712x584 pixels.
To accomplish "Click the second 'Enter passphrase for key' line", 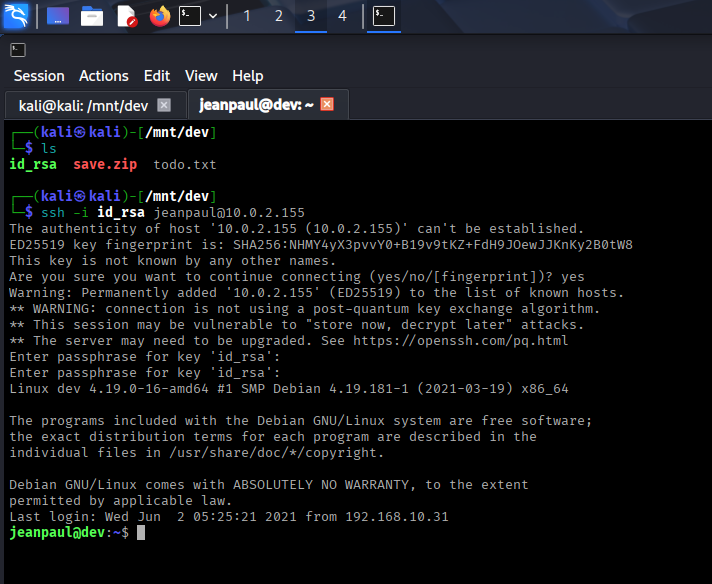I will pos(145,373).
